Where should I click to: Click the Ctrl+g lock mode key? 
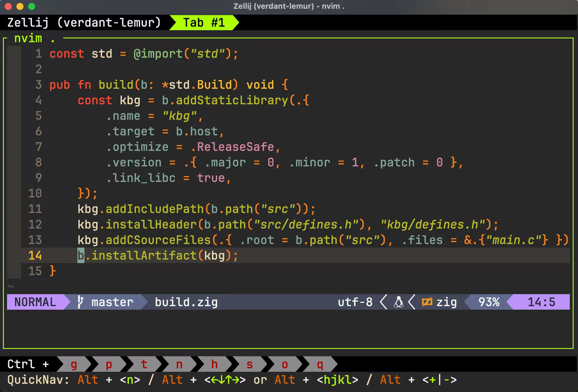[74, 364]
